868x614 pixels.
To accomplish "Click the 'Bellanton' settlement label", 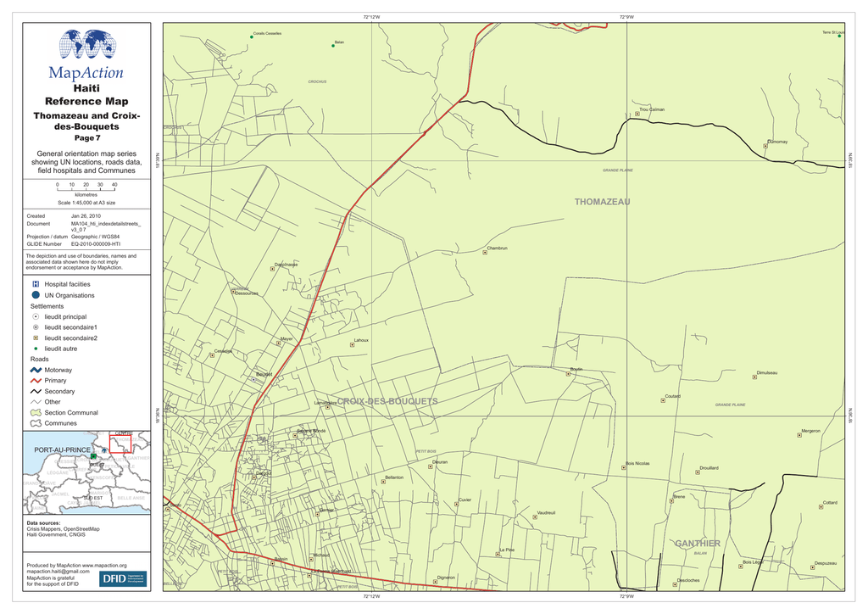I will coord(394,477).
